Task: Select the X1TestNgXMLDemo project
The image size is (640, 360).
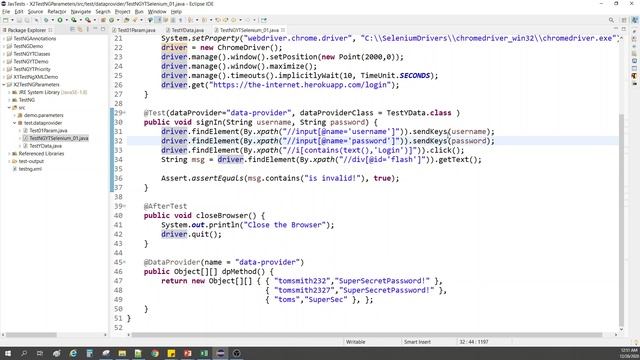Action: click(36, 77)
